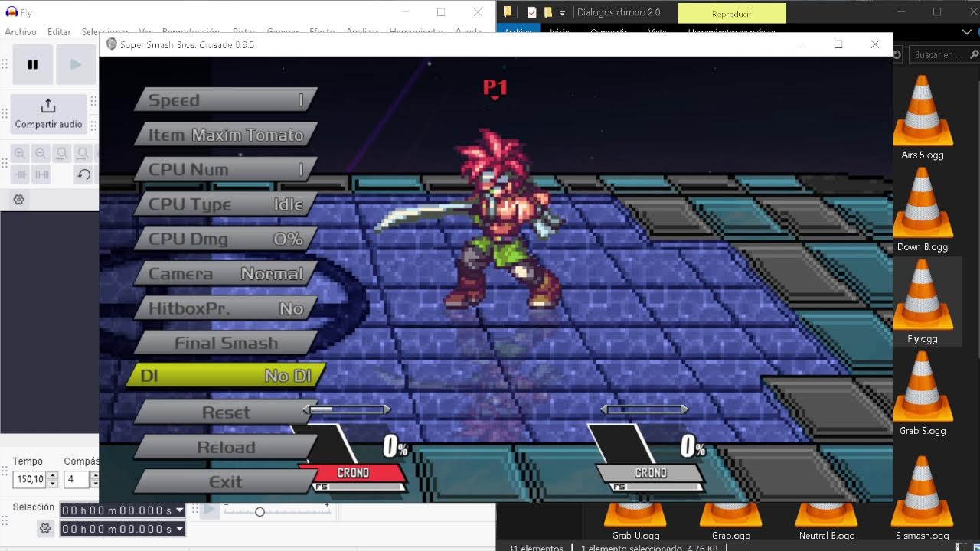Screen dimensions: 980x551
Task: Decrease Tempo with stepper down arrow
Action: (x=52, y=484)
